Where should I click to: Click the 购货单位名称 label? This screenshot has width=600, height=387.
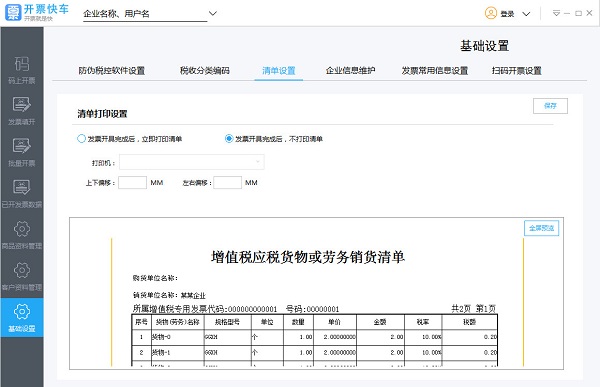pyautogui.click(x=155, y=278)
